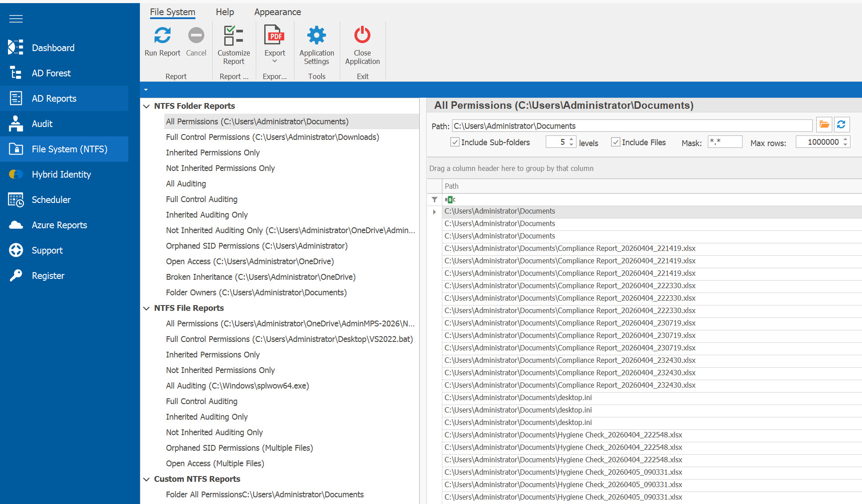Select Folder Owners Documents report
Viewport: 862px width, 504px height.
click(x=256, y=293)
